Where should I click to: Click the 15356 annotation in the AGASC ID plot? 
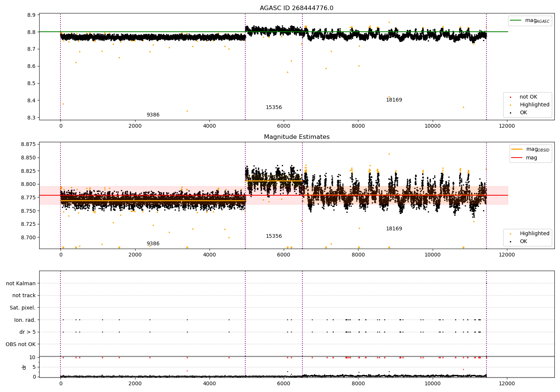click(x=274, y=108)
